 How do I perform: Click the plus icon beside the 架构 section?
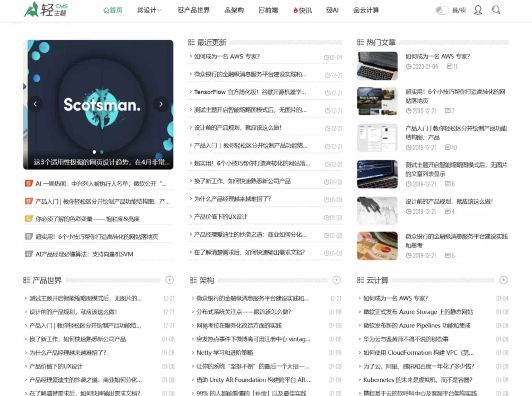pyautogui.click(x=337, y=280)
